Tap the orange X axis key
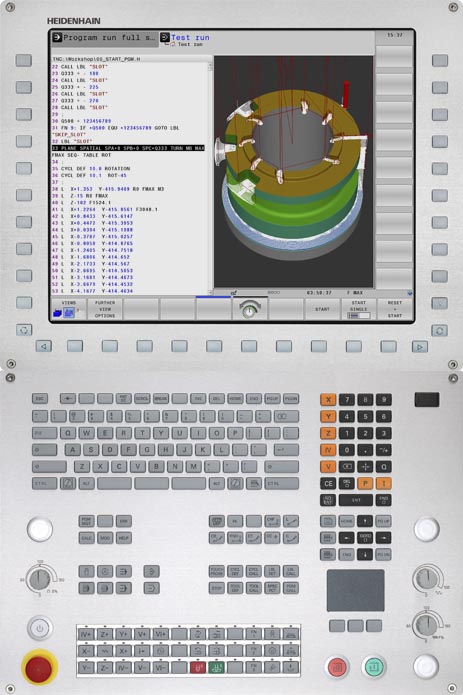This screenshot has width=463, height=695. coord(328,399)
